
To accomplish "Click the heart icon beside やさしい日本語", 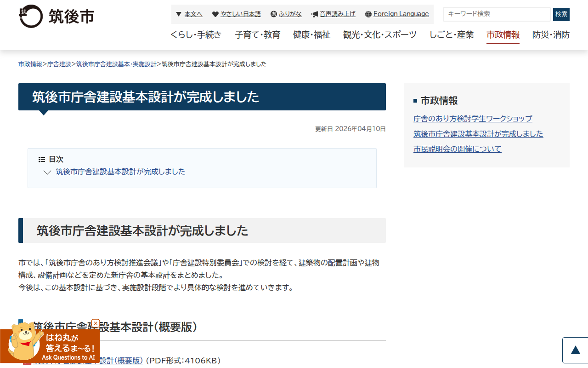I will tap(215, 14).
